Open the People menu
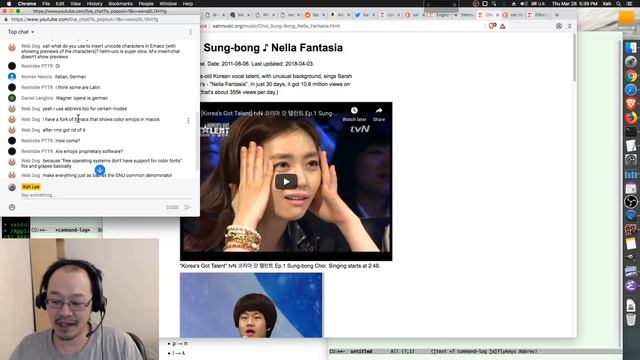Screen dimensions: 640x360 tap(146, 4)
